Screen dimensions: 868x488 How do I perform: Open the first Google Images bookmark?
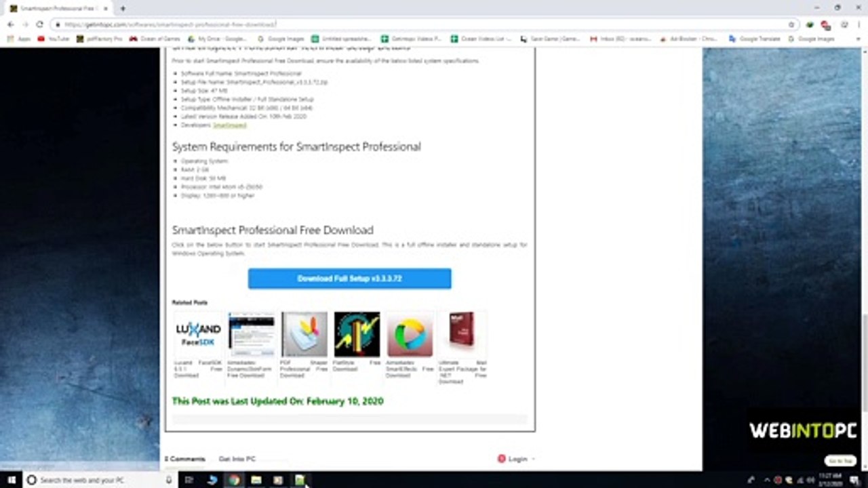[281, 39]
